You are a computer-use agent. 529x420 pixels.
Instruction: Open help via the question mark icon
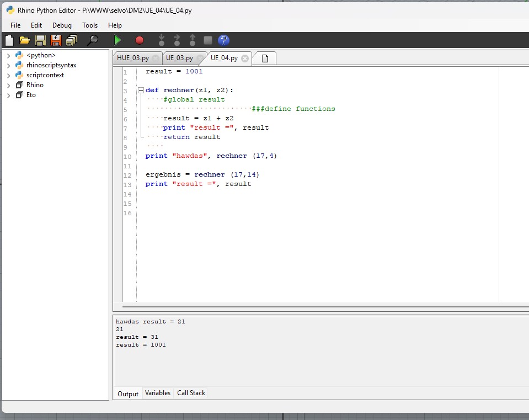[x=222, y=40]
